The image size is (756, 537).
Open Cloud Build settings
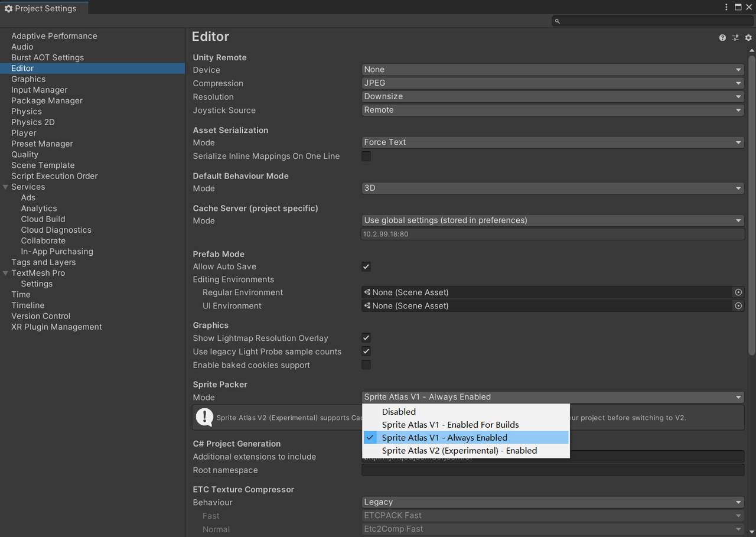[43, 219]
